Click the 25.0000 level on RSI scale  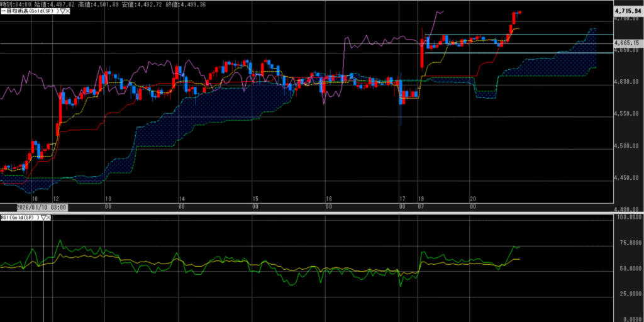[x=628, y=294]
